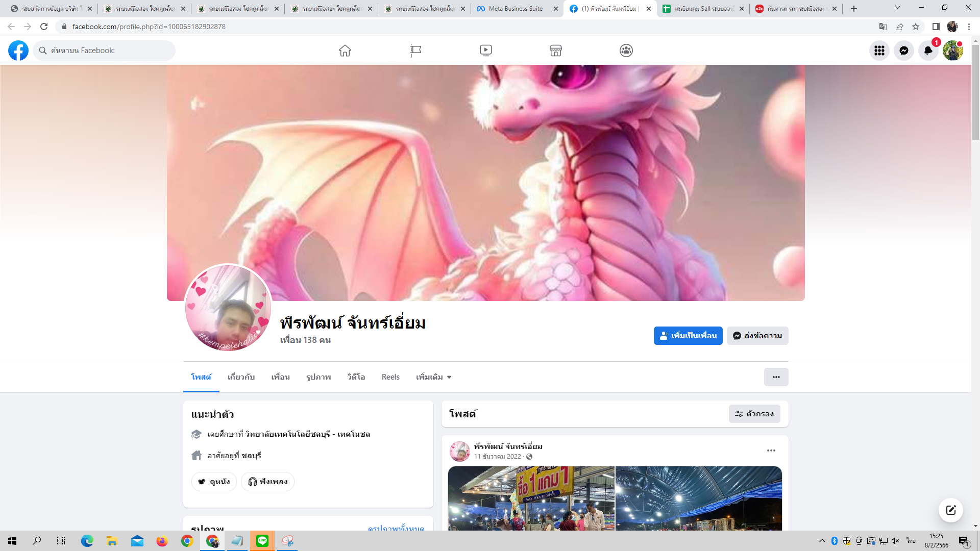
Task: Open Facebook Watch video icon
Action: (x=485, y=51)
